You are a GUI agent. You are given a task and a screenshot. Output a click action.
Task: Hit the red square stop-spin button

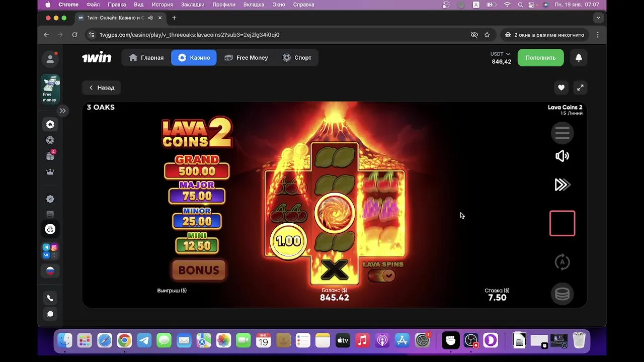pyautogui.click(x=562, y=223)
